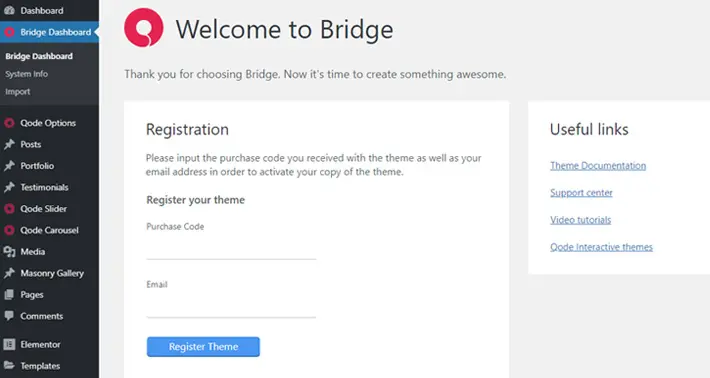Click the Dashboard gauge icon
Viewport: 710px width, 378px height.
pos(9,10)
